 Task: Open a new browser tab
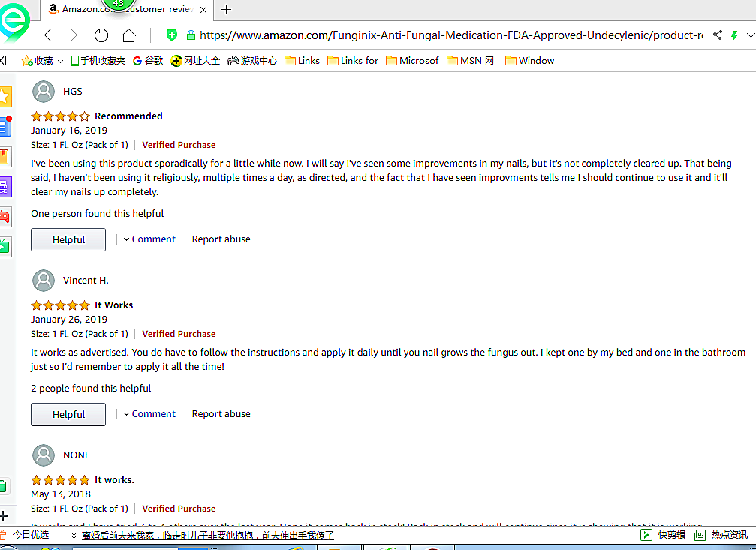pos(226,9)
